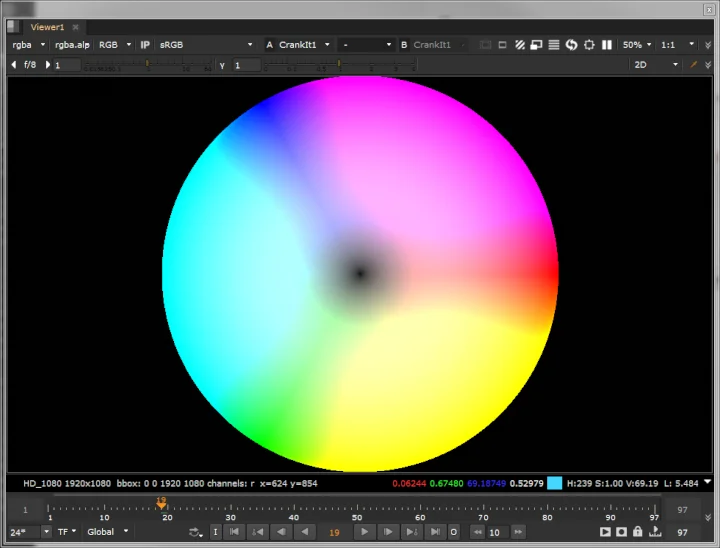
Task: Click the gamma value input field
Action: click(247, 65)
